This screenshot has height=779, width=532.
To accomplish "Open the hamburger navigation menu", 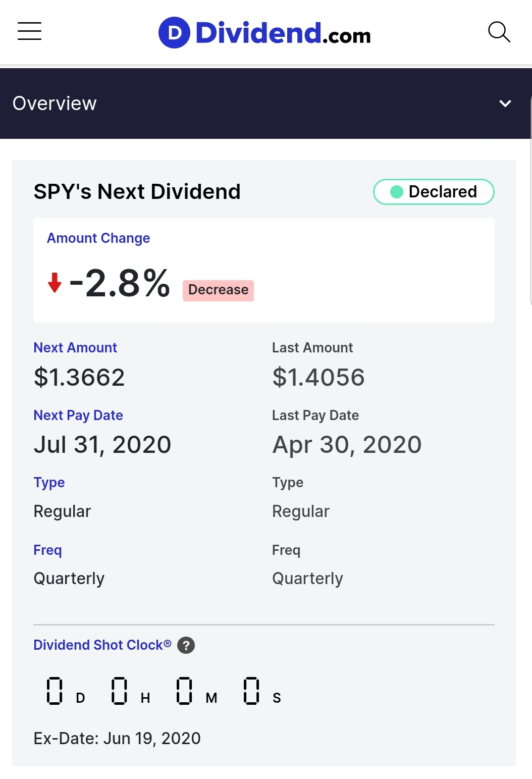I will (29, 31).
